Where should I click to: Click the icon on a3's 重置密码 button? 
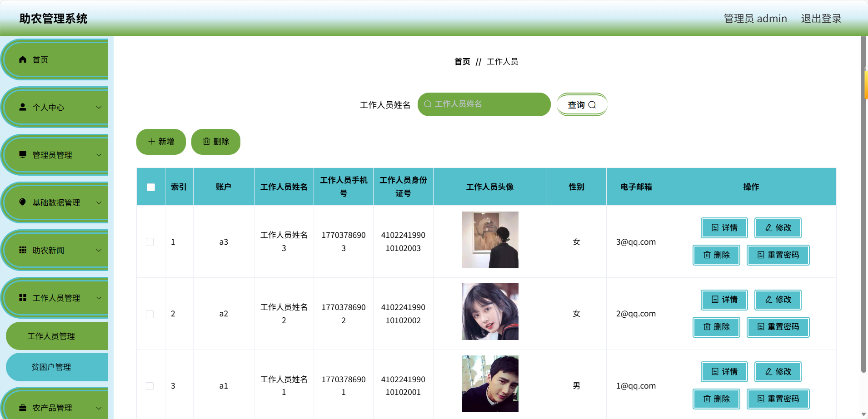coord(761,255)
